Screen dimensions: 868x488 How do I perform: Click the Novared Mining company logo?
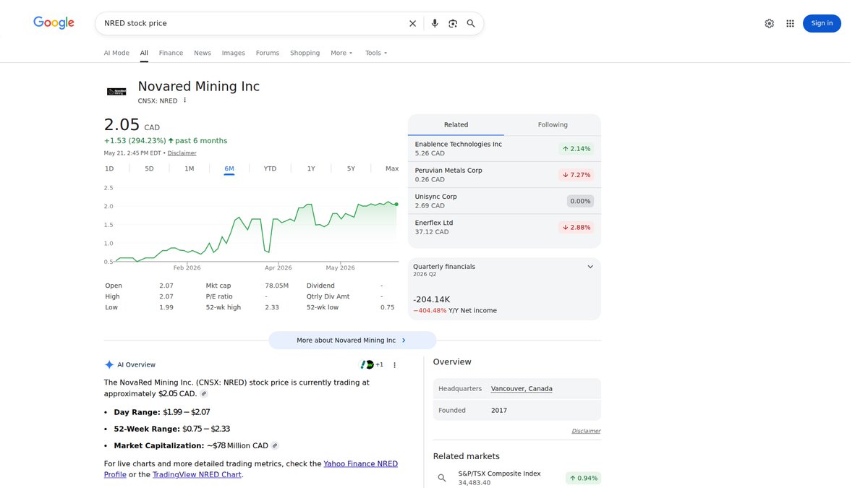[116, 91]
